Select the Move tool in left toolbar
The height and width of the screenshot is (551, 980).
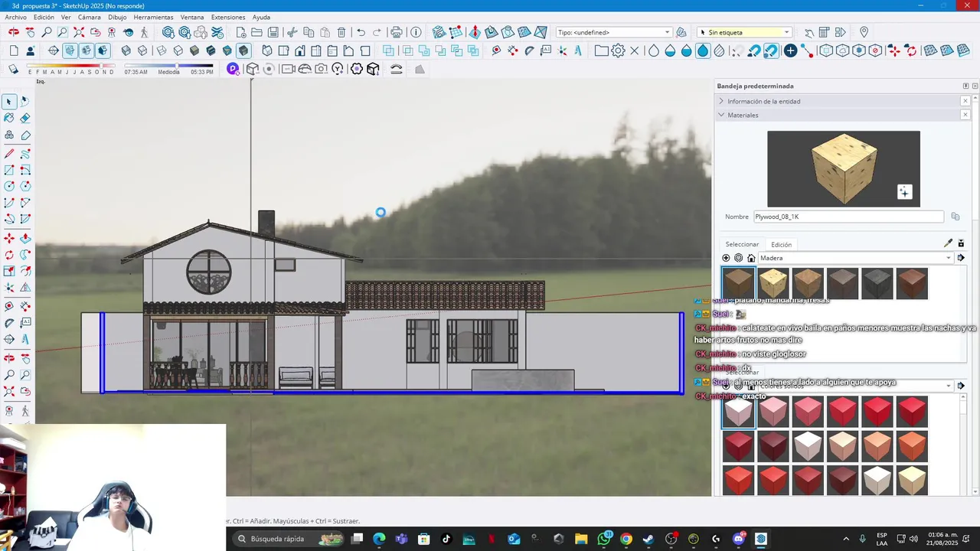click(9, 238)
